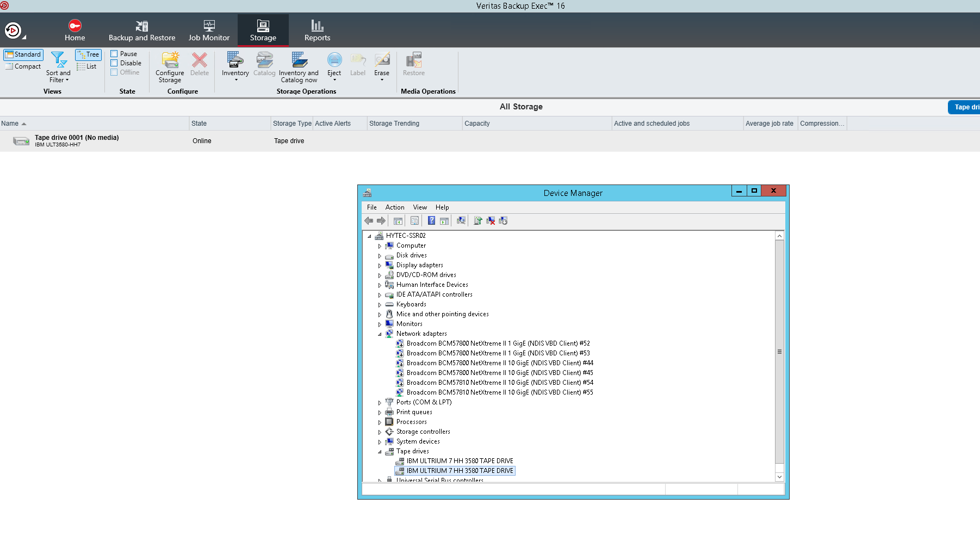Select Broadcom BCM57800 adapter #52
Image resolution: width=980 pixels, height=535 pixels.
click(498, 343)
